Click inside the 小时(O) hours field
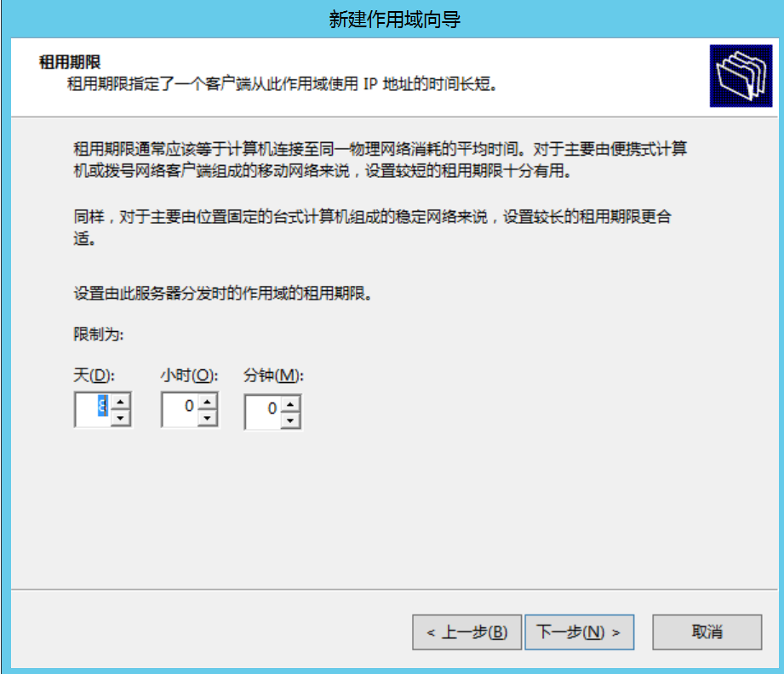The height and width of the screenshot is (674, 784). click(x=180, y=409)
